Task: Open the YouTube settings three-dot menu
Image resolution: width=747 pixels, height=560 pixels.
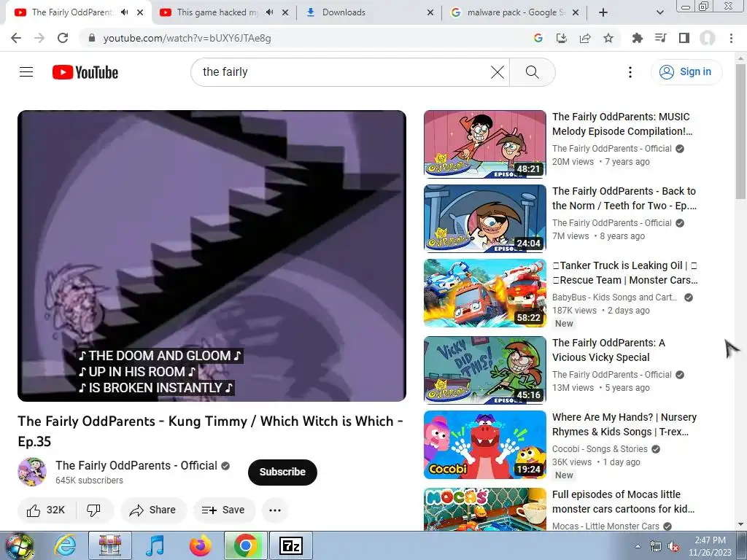Action: (x=630, y=72)
